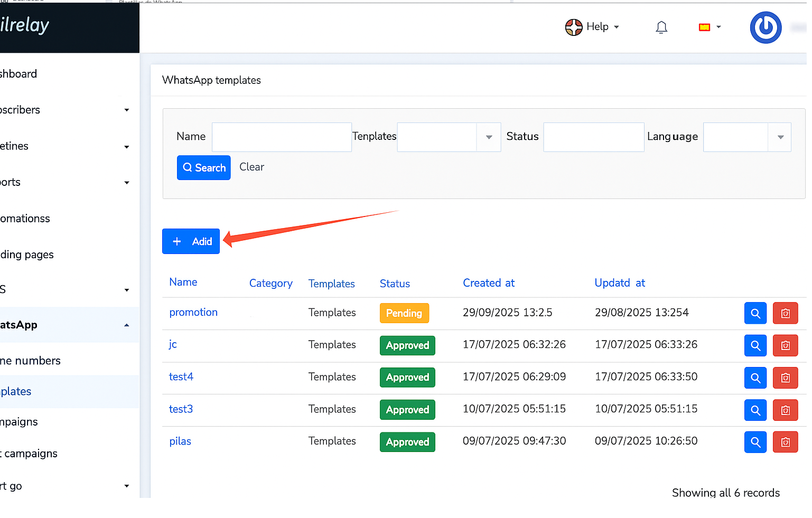Viewport: 812px width, 518px height.
Task: Click the Help lifebuoy icon
Action: [574, 27]
